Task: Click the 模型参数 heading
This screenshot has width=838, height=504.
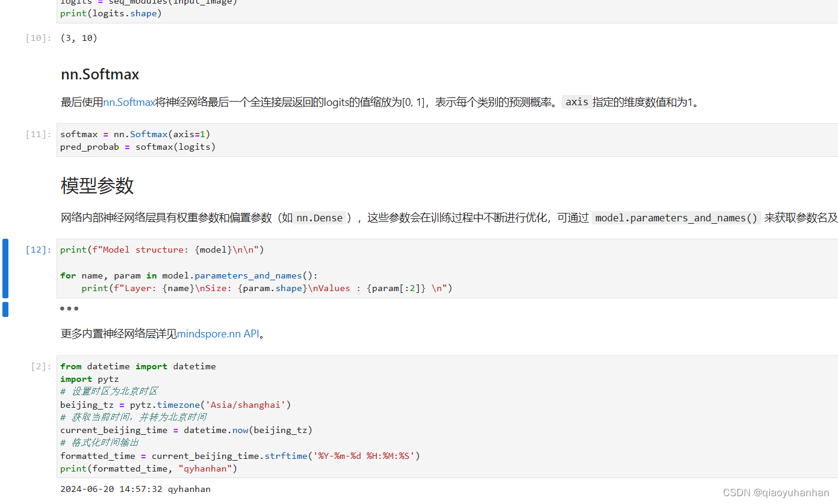Action: pyautogui.click(x=97, y=186)
